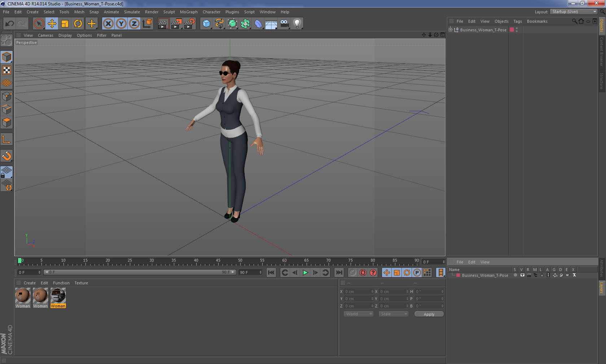This screenshot has width=606, height=364.
Task: Add a Cube primitive object
Action: pos(206,24)
